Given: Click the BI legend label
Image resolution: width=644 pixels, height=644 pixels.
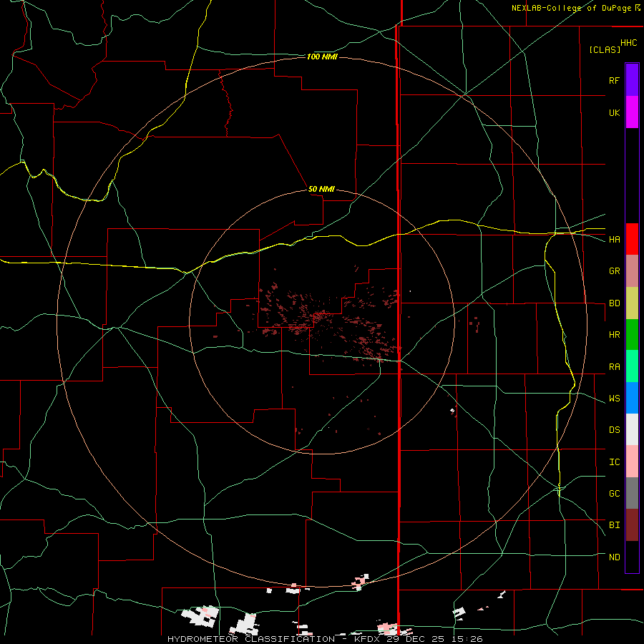Looking at the screenshot, I should click(x=614, y=525).
